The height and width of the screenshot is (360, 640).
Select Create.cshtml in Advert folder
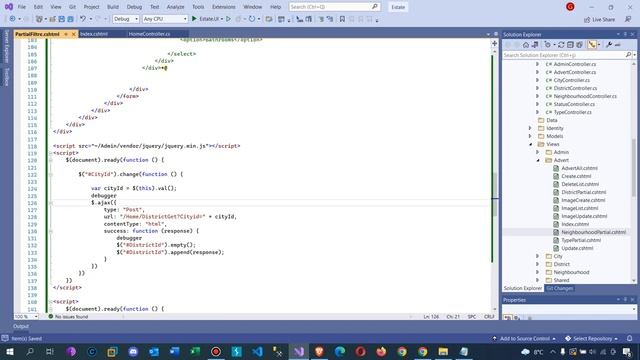pyautogui.click(x=576, y=176)
